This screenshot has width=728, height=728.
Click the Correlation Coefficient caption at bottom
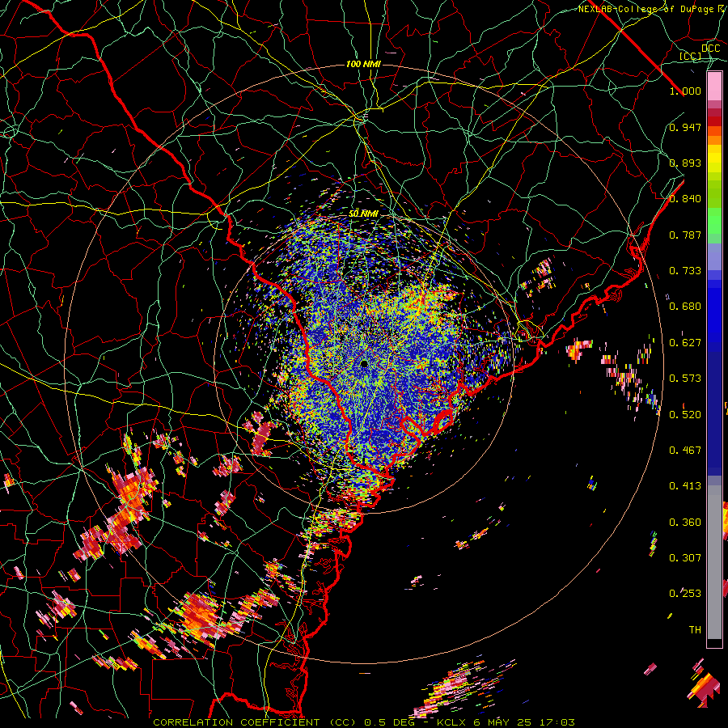pyautogui.click(x=364, y=722)
